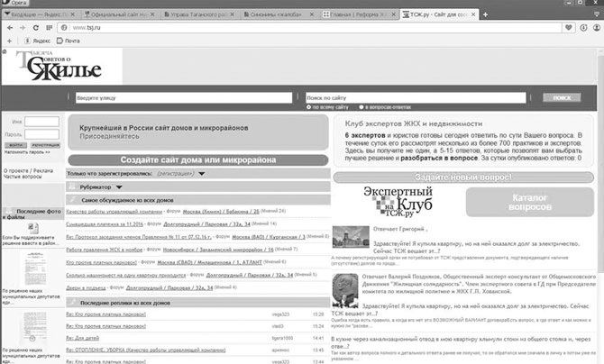The image size is (604, 364).
Task: Expand the Рубрикатор dropdown arrow
Action: (x=119, y=187)
